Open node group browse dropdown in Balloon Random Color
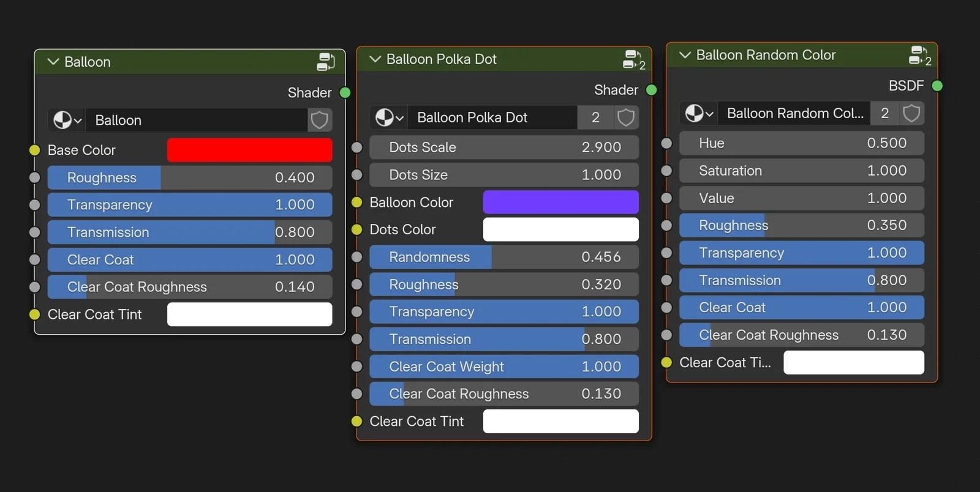This screenshot has width=980, height=492. click(x=699, y=113)
